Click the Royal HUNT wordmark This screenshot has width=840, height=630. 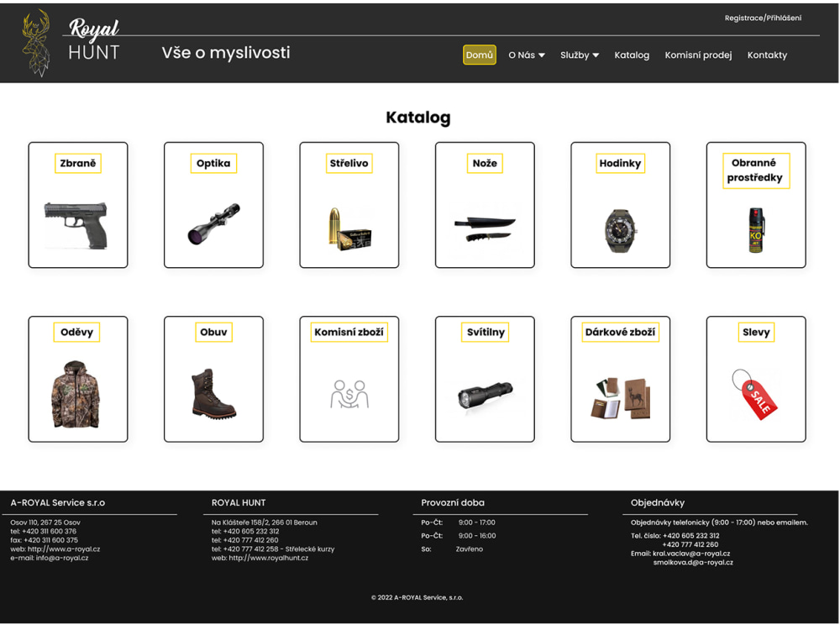click(x=94, y=40)
